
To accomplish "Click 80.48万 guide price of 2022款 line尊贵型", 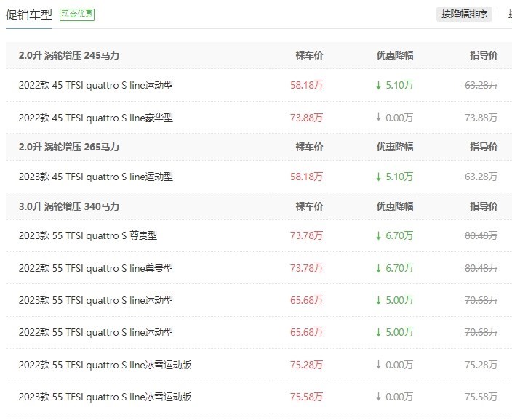I will 481,268.
